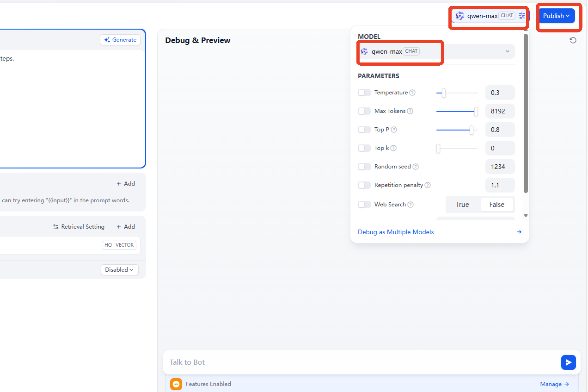
Task: Click the reset icon beside Debug & Preview
Action: click(573, 40)
